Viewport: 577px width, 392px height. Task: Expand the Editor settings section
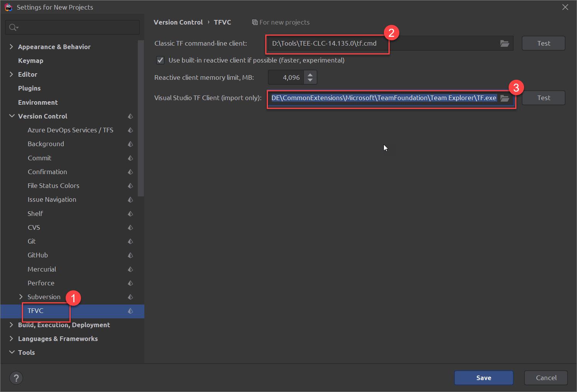pyautogui.click(x=11, y=74)
